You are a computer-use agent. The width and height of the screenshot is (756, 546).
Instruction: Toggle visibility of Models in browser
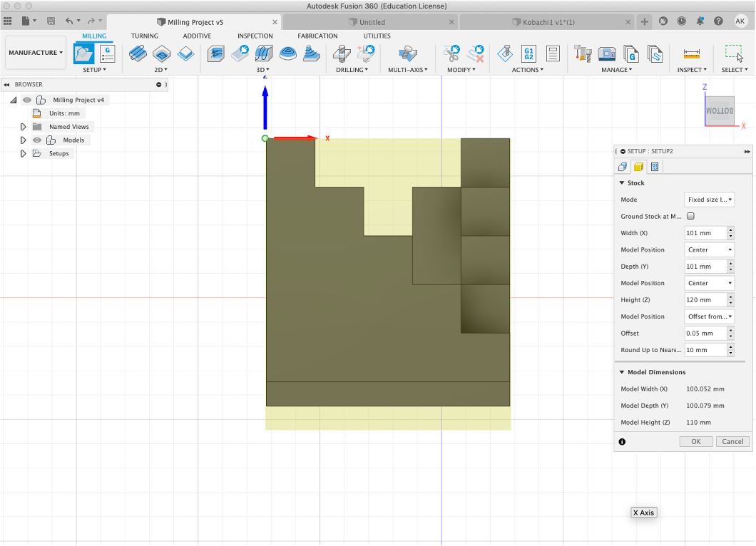pyautogui.click(x=37, y=140)
